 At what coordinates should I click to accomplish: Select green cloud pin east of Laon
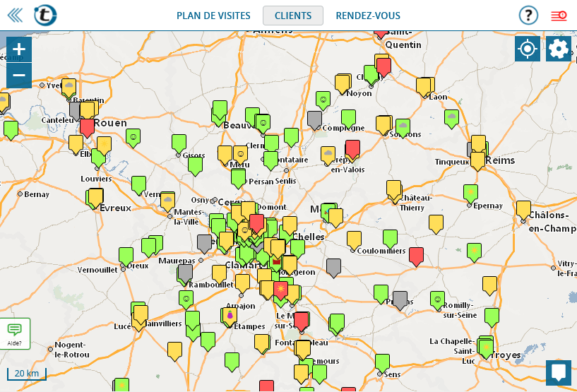pyautogui.click(x=451, y=119)
